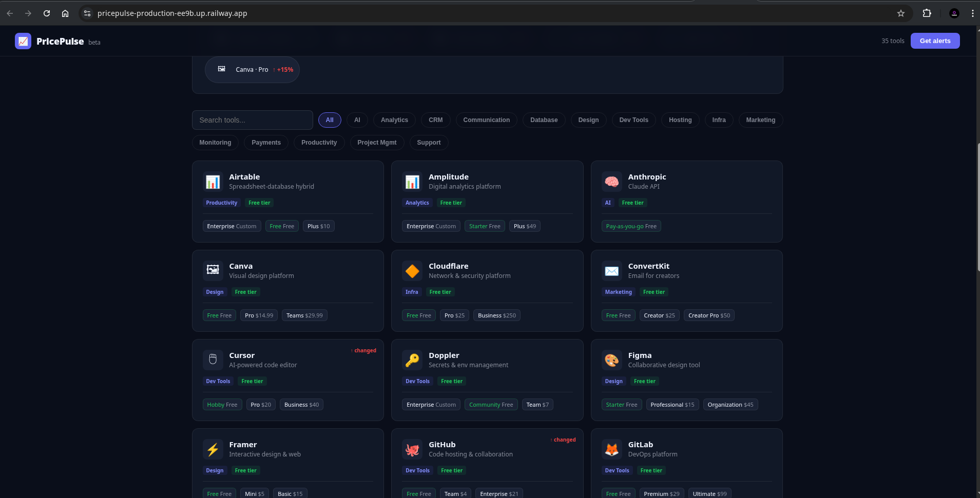
Task: Click the Cursor card changed badge
Action: click(363, 351)
